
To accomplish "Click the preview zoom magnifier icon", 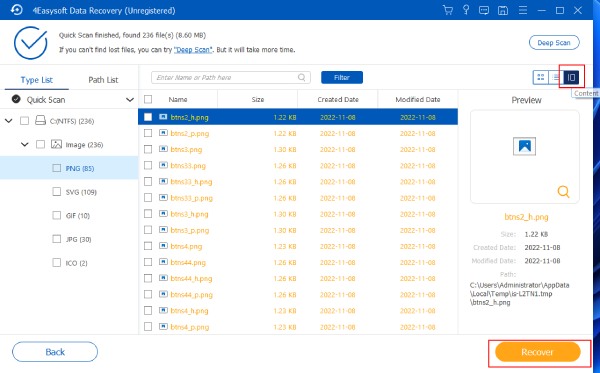I will pos(563,191).
